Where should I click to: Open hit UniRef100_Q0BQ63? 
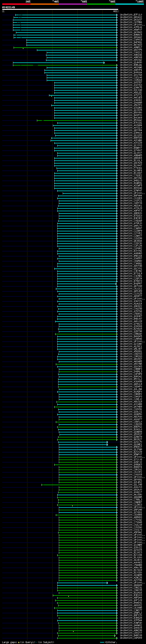pos(131,464)
